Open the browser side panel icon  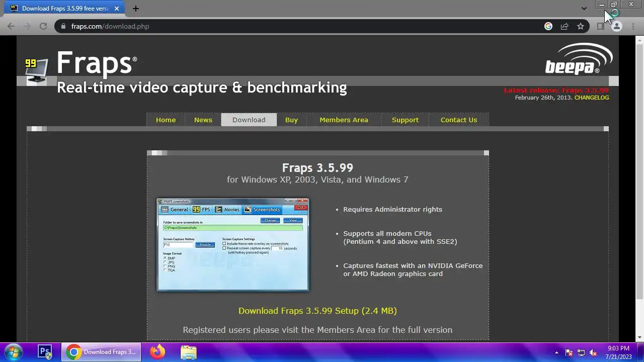click(601, 26)
